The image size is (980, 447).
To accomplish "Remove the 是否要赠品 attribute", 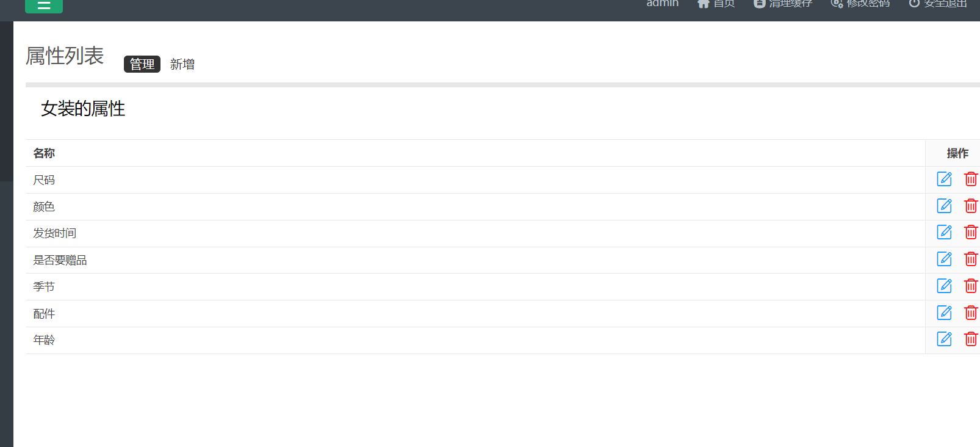I will tap(970, 259).
